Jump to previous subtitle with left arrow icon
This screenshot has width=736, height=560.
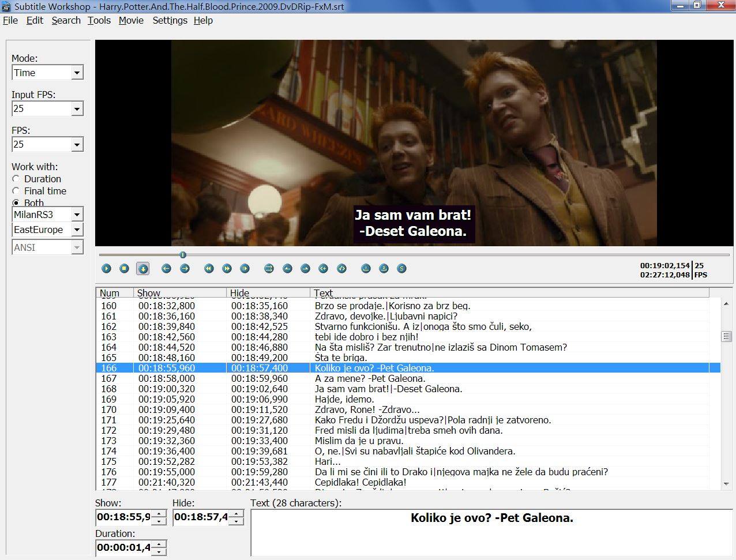[x=166, y=268]
